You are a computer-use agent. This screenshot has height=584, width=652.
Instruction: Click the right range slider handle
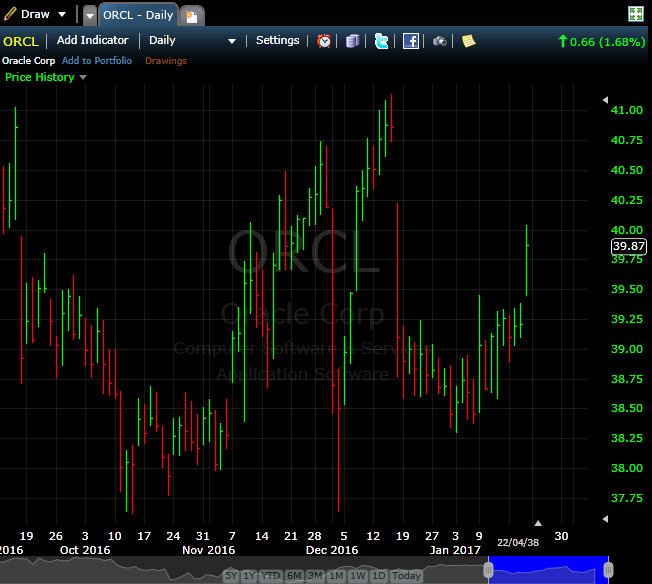coord(608,570)
